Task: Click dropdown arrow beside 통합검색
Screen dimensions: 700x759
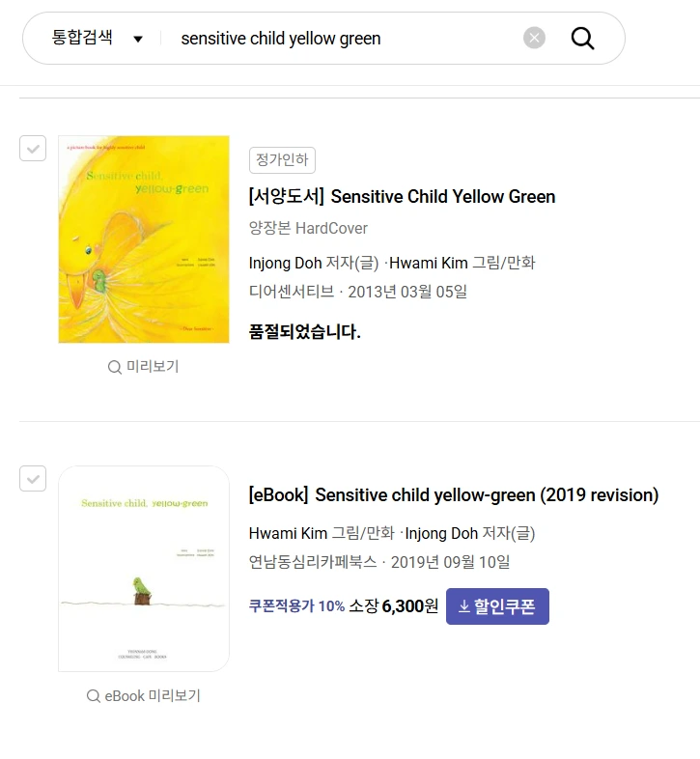Action: coord(138,40)
